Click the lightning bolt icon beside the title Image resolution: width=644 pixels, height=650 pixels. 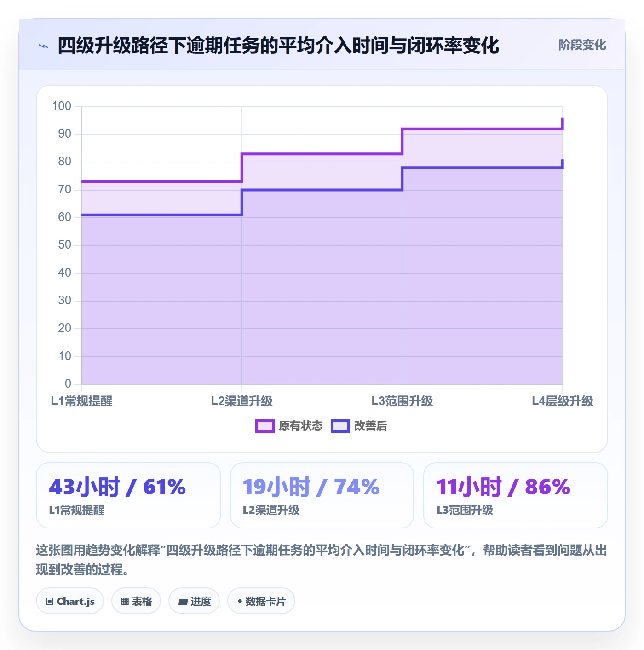click(x=44, y=46)
